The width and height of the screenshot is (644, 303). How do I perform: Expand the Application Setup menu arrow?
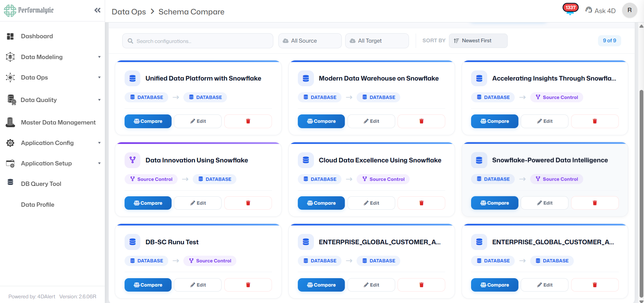pyautogui.click(x=99, y=163)
